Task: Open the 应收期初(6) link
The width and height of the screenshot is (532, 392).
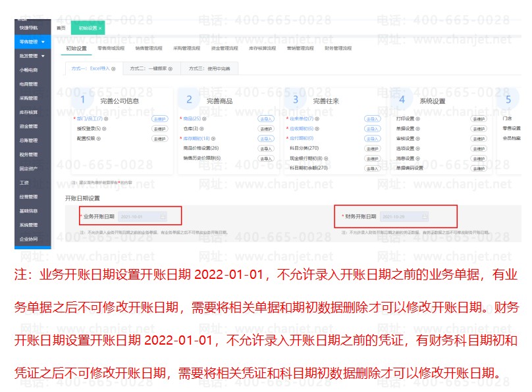Action: (302, 129)
